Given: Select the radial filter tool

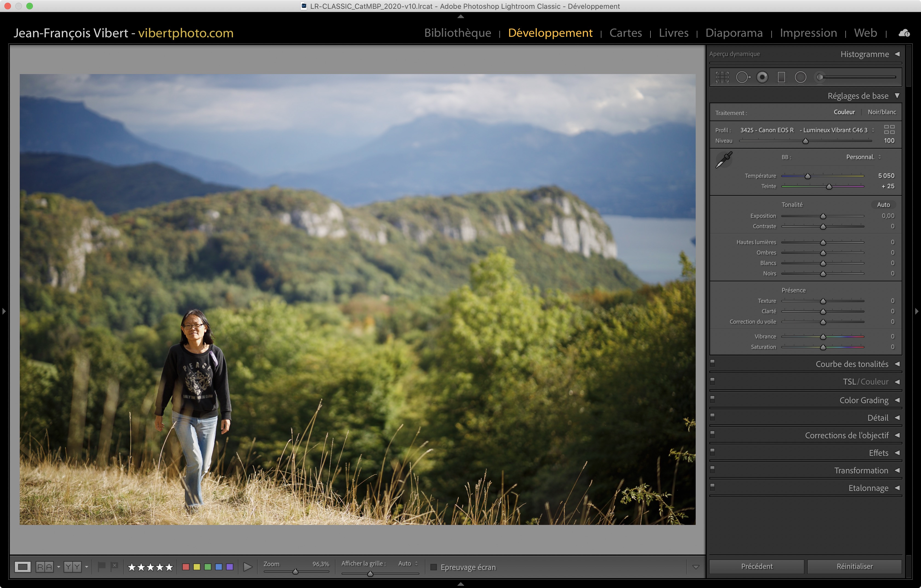Looking at the screenshot, I should coord(800,77).
